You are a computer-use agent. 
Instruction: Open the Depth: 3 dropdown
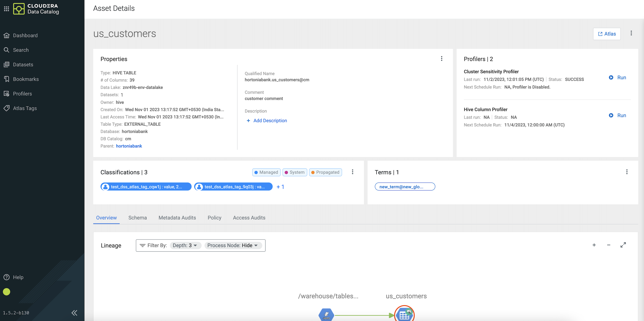[185, 246]
